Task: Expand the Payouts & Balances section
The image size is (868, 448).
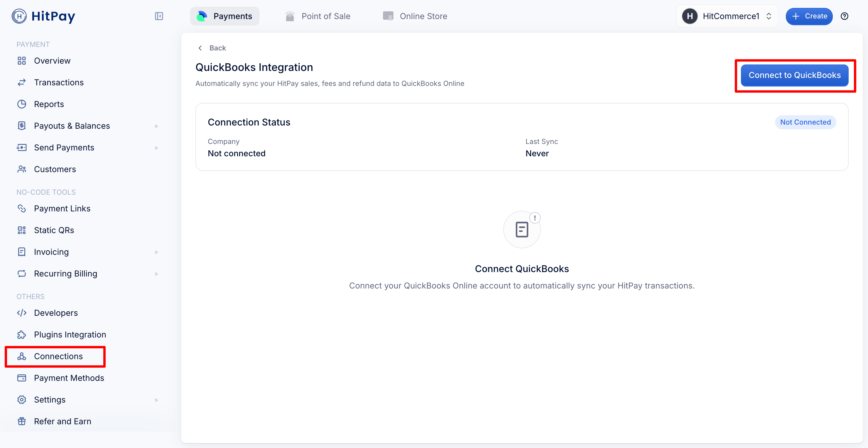Action: point(156,126)
